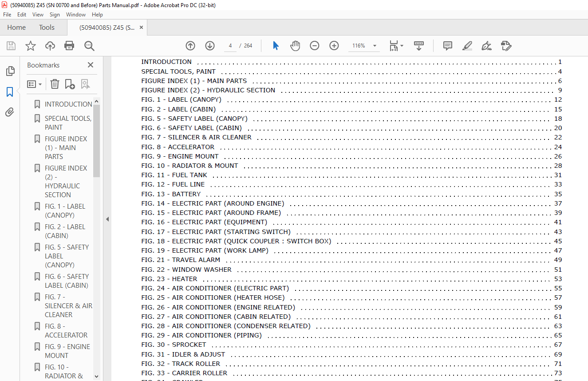Viewport: 588px width, 381px height.
Task: Switch to the Tools tab
Action: pyautogui.click(x=47, y=28)
